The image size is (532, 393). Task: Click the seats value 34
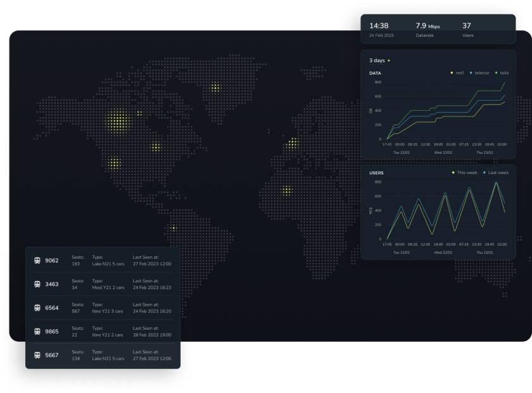[x=74, y=287]
